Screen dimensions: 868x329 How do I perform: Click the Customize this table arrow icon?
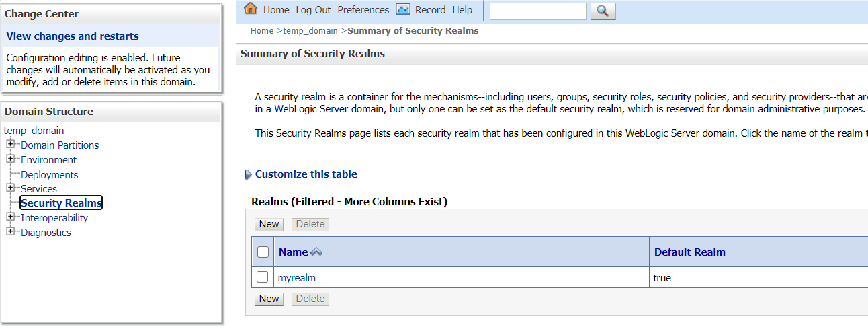(x=248, y=175)
